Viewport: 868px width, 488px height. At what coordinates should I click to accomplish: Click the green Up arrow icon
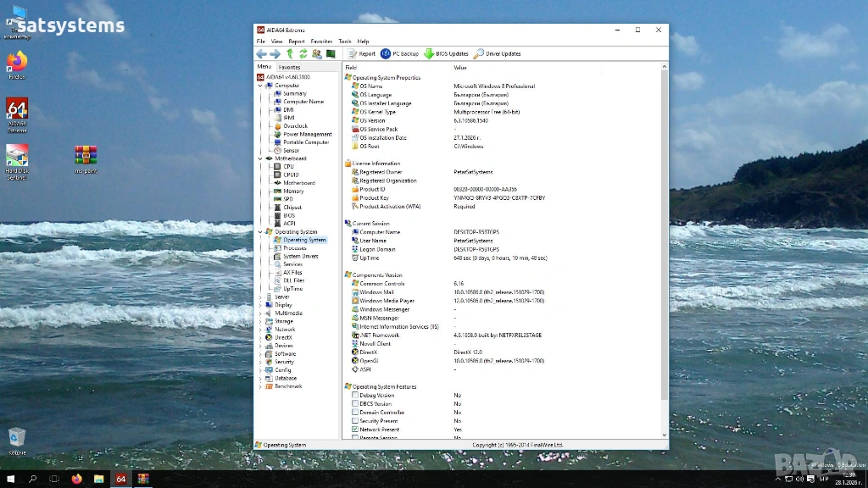coord(289,53)
